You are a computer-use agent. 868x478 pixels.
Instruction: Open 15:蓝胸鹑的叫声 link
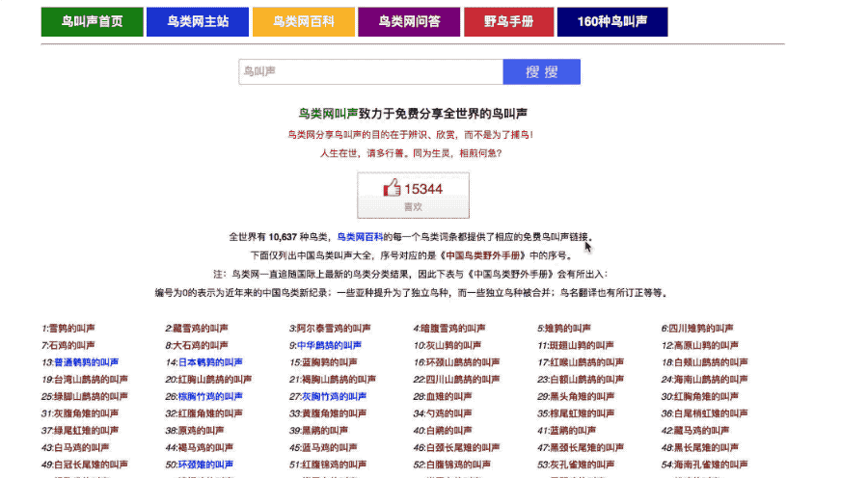323,362
